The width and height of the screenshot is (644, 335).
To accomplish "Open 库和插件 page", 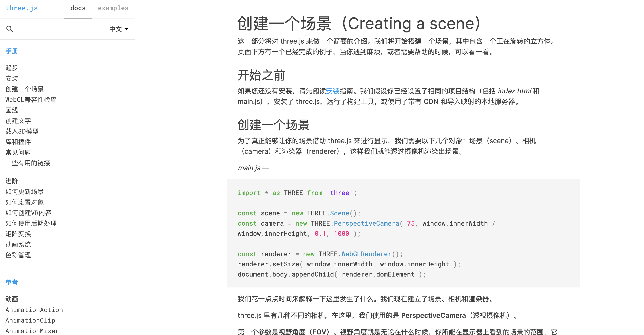I will click(18, 142).
